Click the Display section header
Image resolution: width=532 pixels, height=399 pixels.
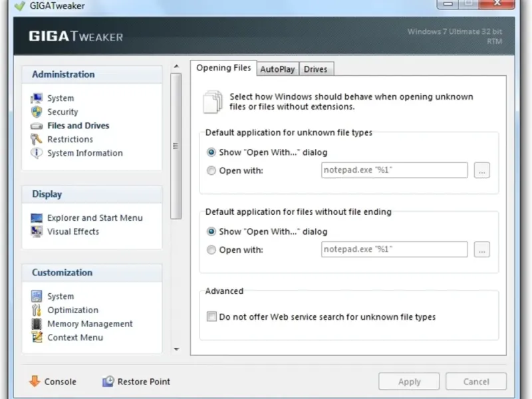(92, 194)
